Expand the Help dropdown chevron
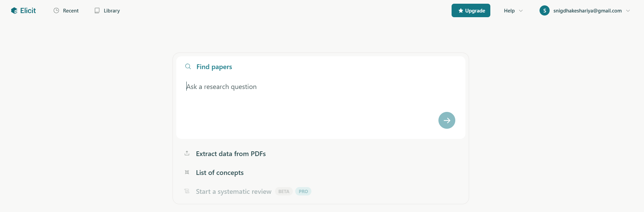 pos(521,11)
